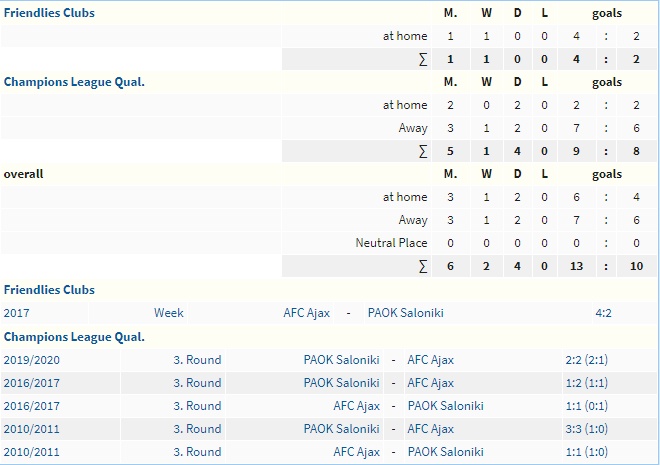660x465 pixels.
Task: Open PAOK Saloniki in the 2017 friendly row
Action: [406, 313]
